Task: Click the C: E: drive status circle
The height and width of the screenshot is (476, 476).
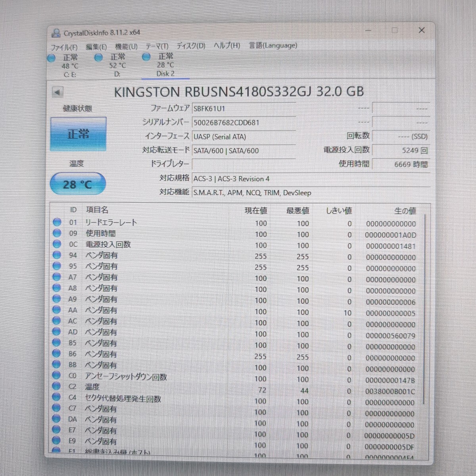Action: coord(51,58)
